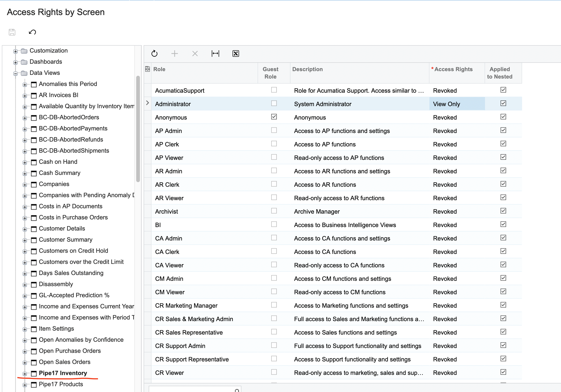Add a new row with plus icon
The image size is (561, 392).
[174, 54]
